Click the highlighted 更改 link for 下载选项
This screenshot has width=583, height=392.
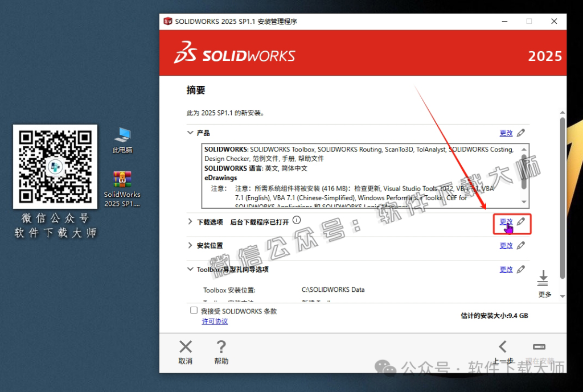point(507,221)
